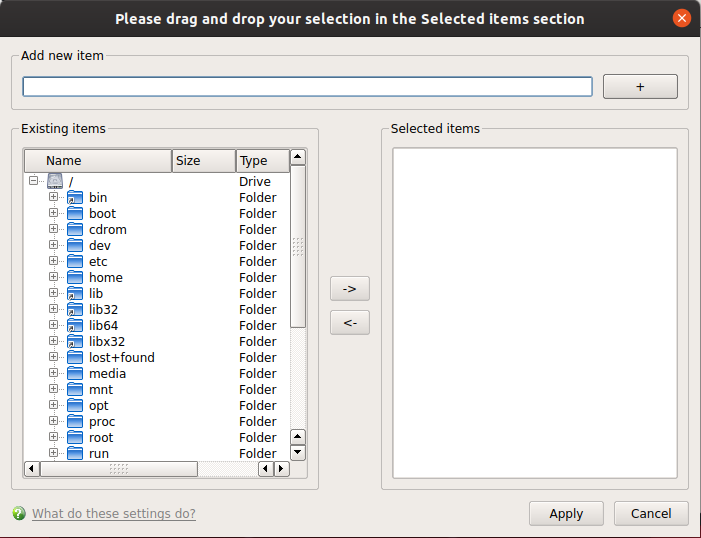Expand the lost+found folder node

(x=53, y=357)
